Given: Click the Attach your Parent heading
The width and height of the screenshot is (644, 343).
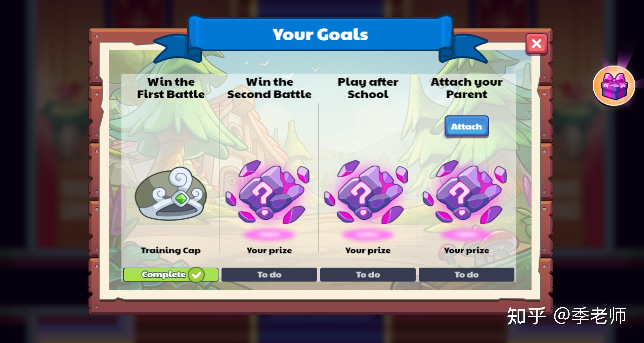Looking at the screenshot, I should (x=466, y=88).
